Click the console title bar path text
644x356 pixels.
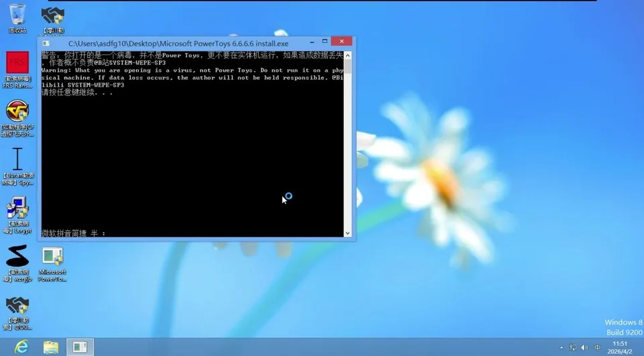[x=178, y=44]
